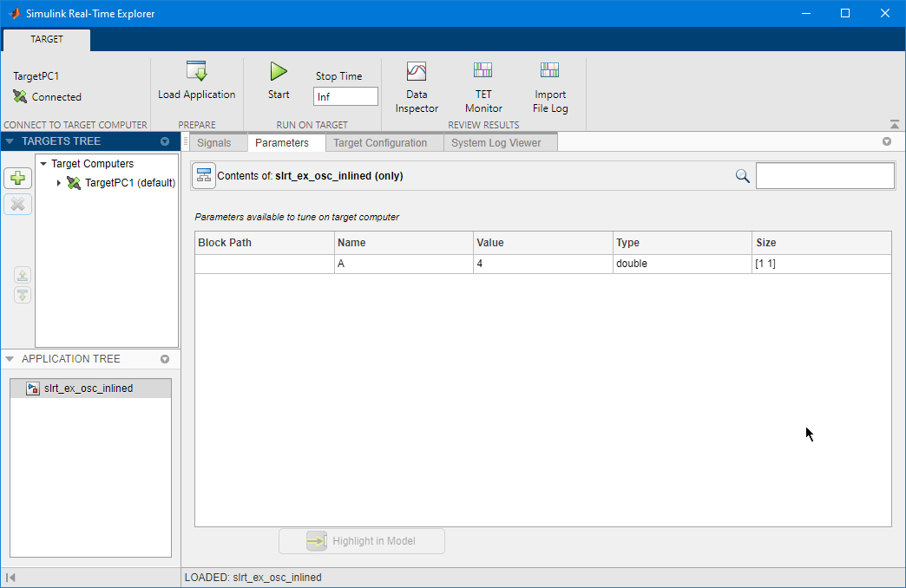Viewport: 906px width, 588px height.
Task: Add a new target with green plus
Action: point(18,178)
